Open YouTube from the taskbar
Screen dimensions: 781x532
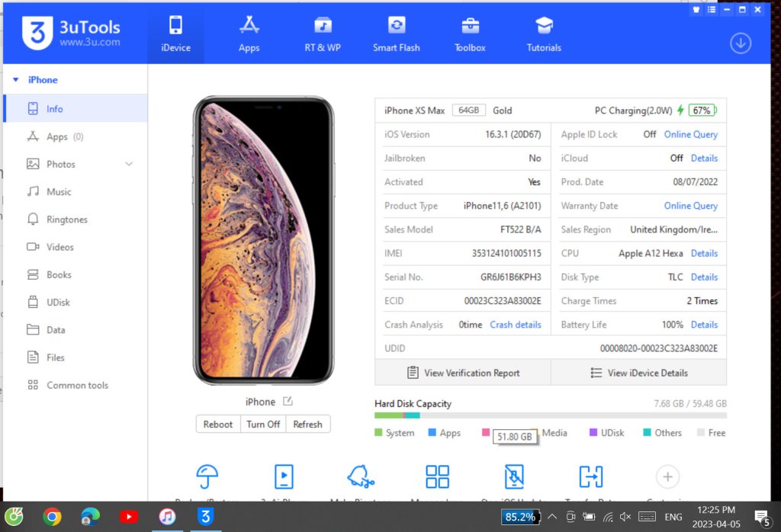point(128,517)
